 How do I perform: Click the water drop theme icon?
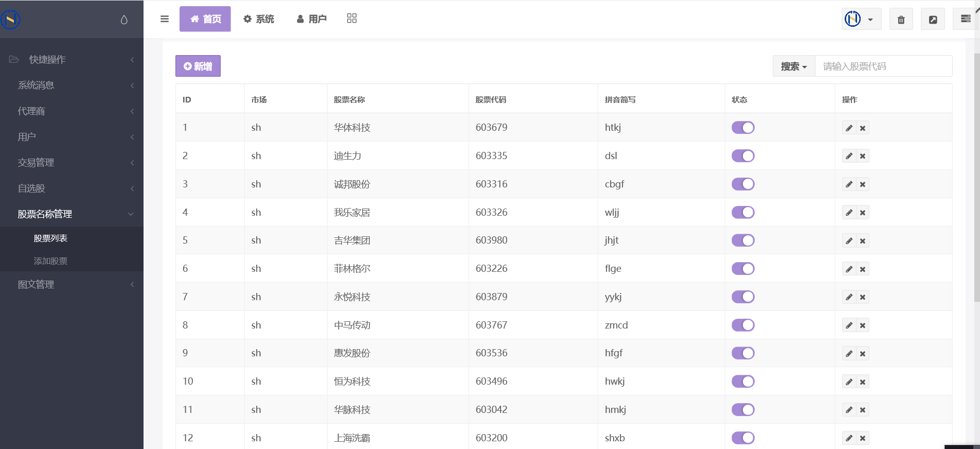(x=124, y=20)
